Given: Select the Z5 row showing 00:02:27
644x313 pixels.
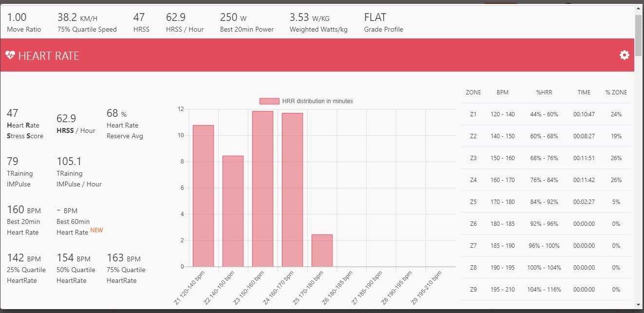Looking at the screenshot, I should tap(546, 202).
